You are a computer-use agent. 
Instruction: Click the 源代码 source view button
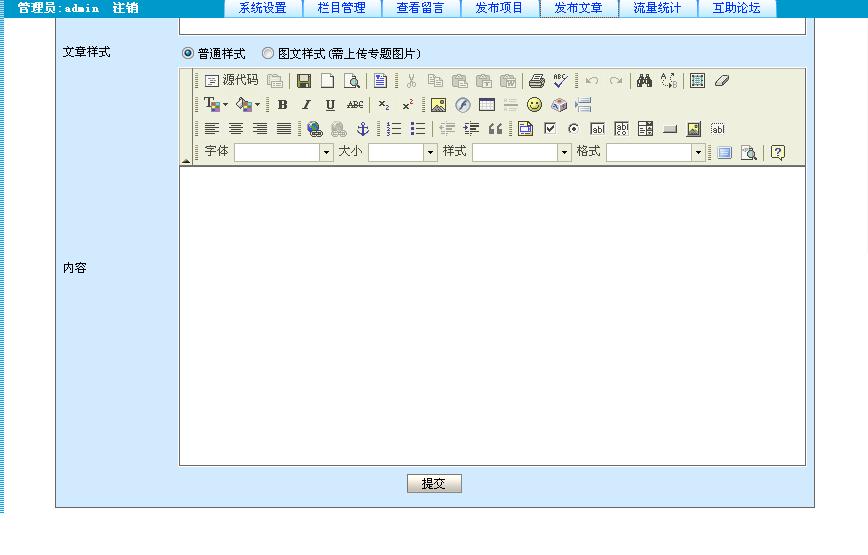231,81
